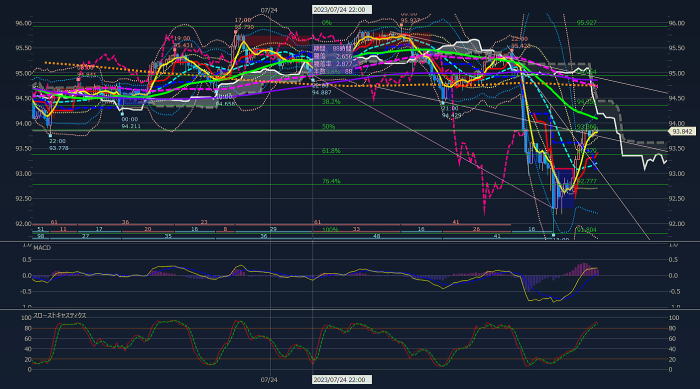Click bar count 48 in bottom strip
Image resolution: width=700 pixels, height=389 pixels.
[x=376, y=236]
